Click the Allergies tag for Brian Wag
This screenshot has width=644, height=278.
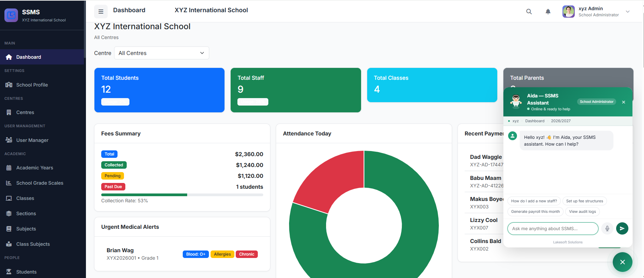click(222, 254)
